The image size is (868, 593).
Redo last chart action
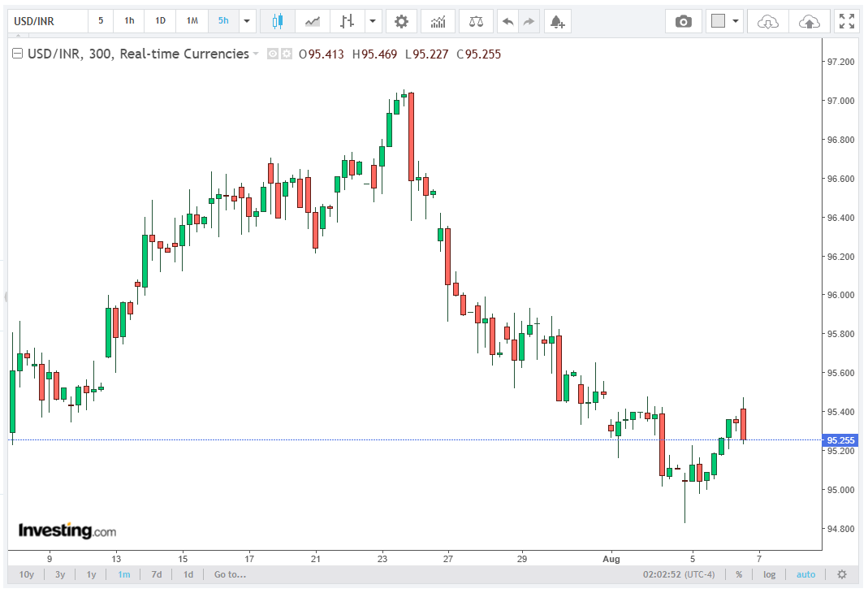click(529, 22)
